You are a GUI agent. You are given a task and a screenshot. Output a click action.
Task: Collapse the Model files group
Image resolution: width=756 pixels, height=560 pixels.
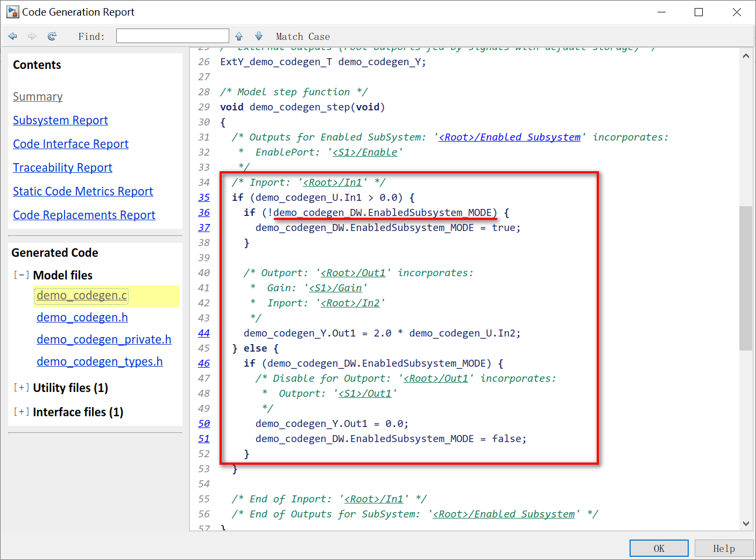click(x=21, y=275)
